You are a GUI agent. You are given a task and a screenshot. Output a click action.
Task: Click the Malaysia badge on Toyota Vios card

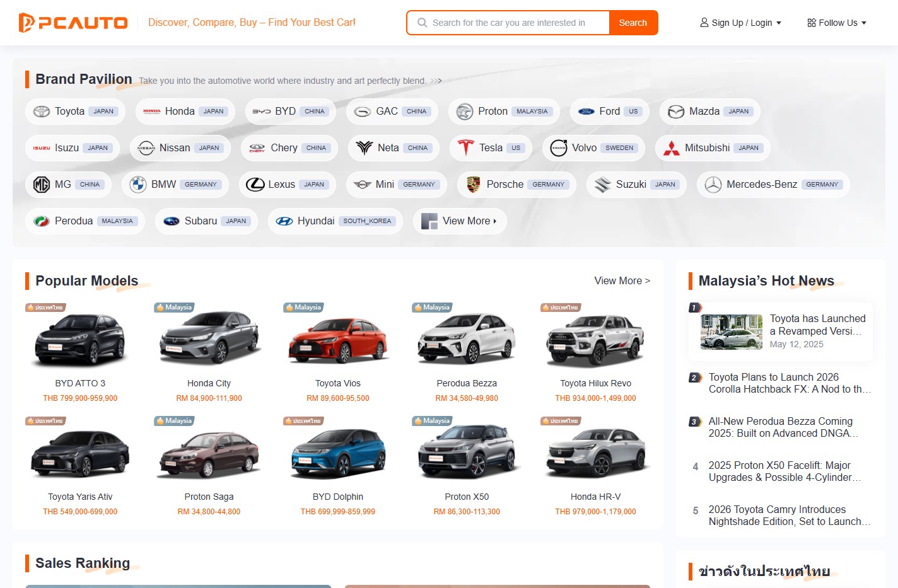(304, 308)
